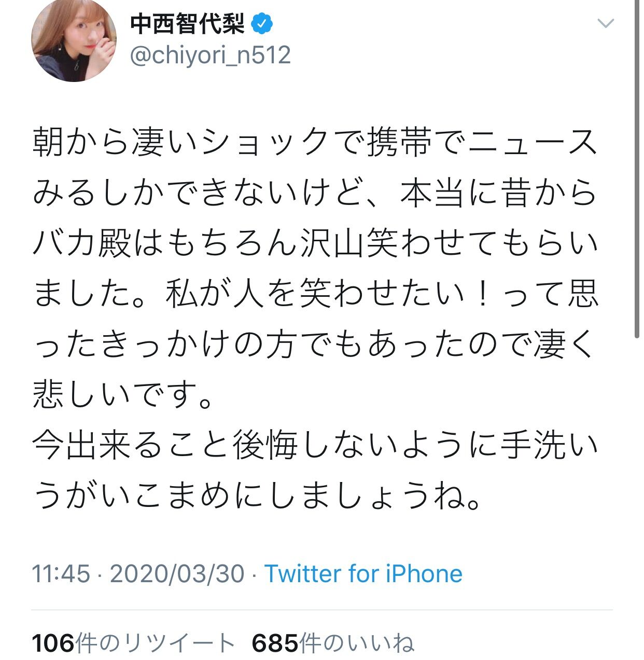View the 685件のいいね list
The height and width of the screenshot is (660, 644).
pyautogui.click(x=333, y=643)
